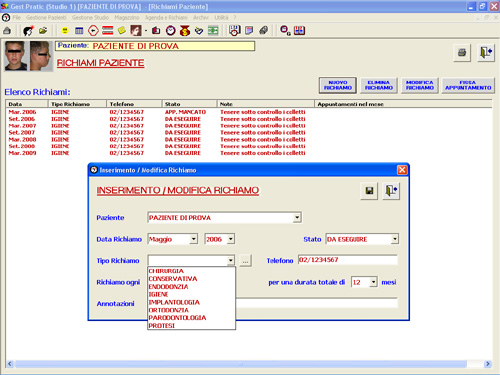Viewport: 500px width, 375px height.
Task: Open the blue calendar grid toolbar icon
Action: point(79,31)
